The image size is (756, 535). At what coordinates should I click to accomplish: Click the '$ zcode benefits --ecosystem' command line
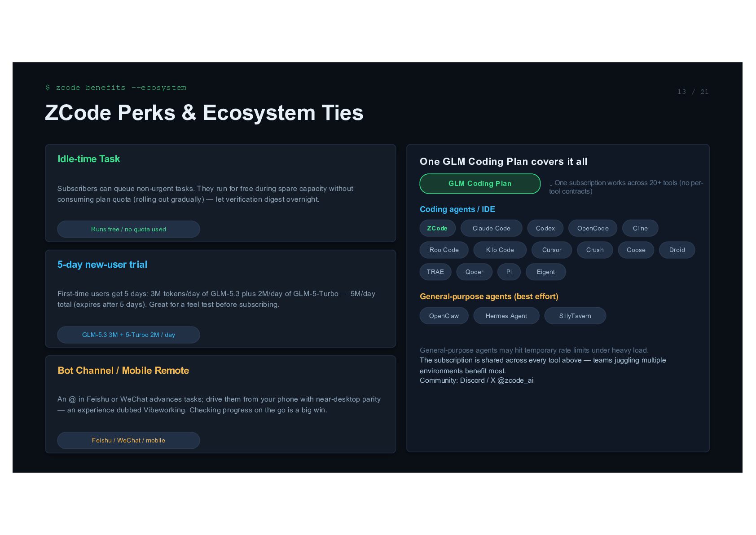[x=116, y=88]
